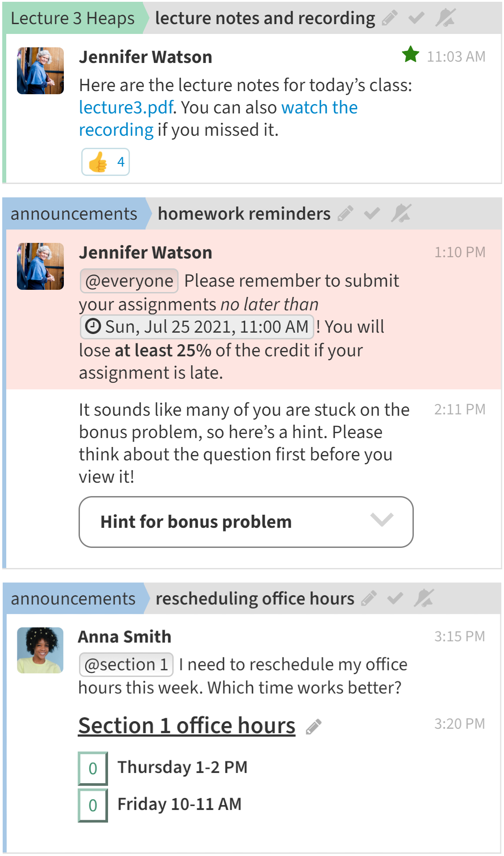Open the lecture3.pdf link
This screenshot has height=856, width=504.
[126, 108]
